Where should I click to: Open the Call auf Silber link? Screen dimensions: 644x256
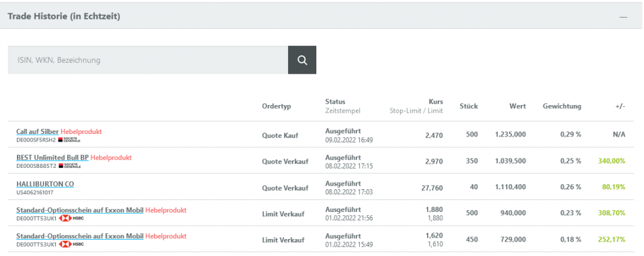point(37,131)
